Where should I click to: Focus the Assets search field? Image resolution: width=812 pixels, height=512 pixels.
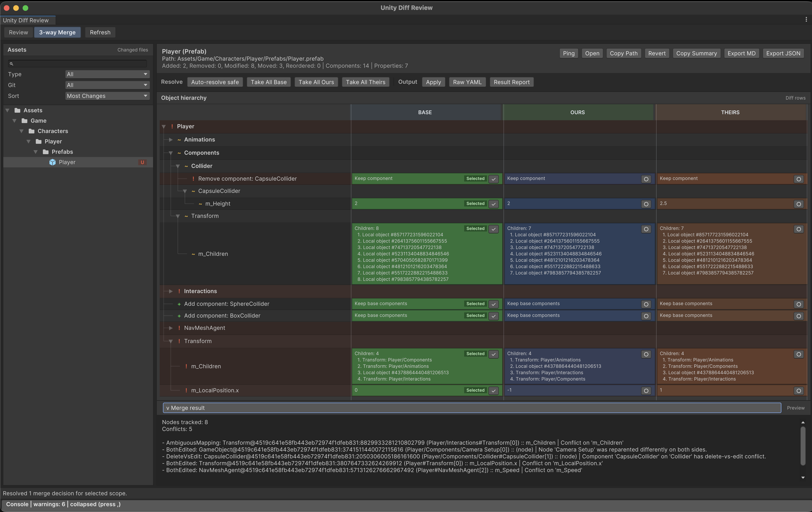pos(77,63)
